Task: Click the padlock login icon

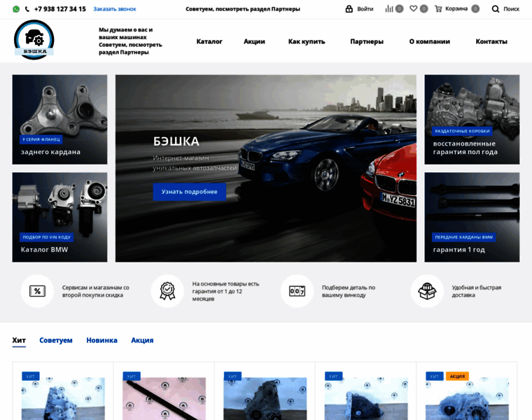Action: (349, 9)
